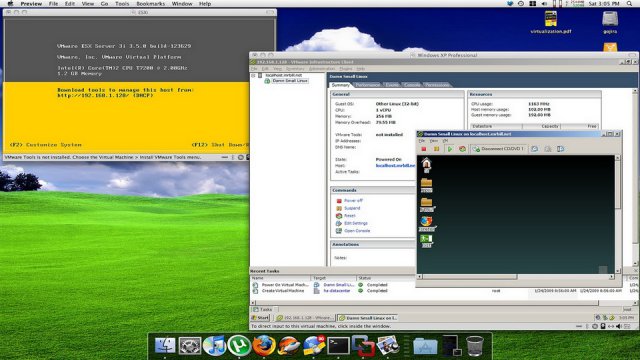This screenshot has height=360, width=640.
Task: Click the red Power Off button in VM console toolbar
Action: (424, 149)
